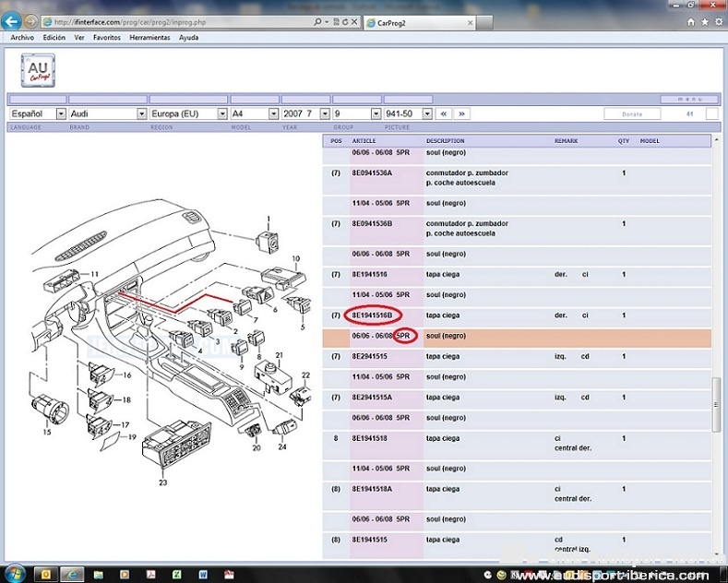Open a new blank tab
Image resolution: width=728 pixels, height=583 pixels.
484,23
